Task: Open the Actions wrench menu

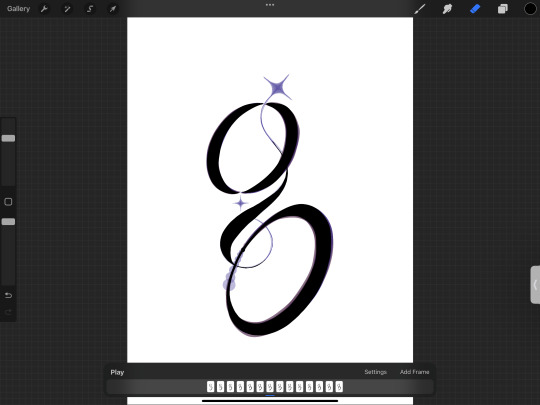Action: point(44,9)
